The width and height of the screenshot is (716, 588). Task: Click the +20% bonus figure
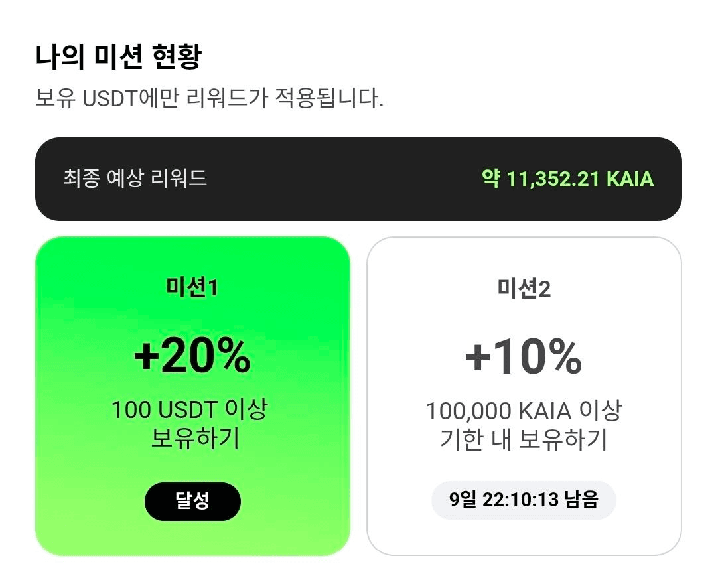[192, 356]
